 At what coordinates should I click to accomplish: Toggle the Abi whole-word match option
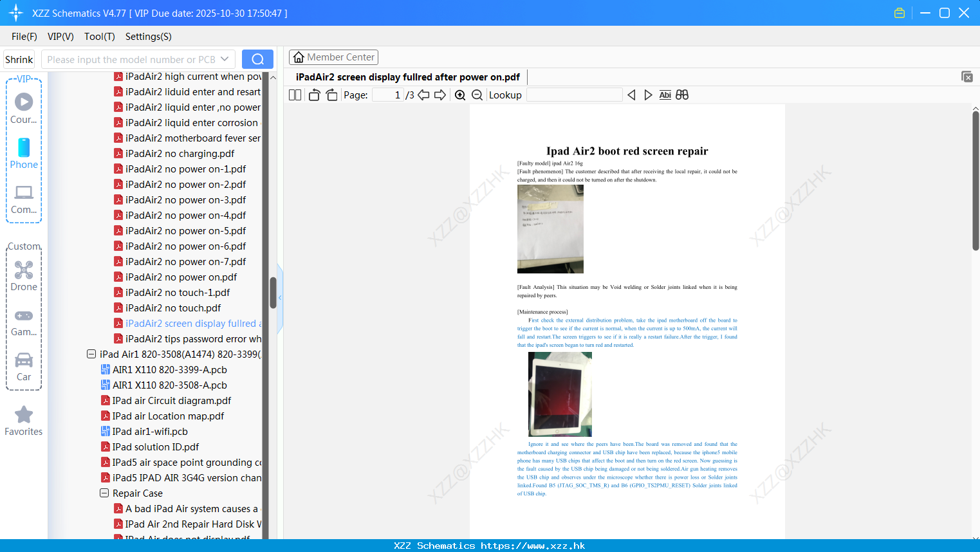(665, 95)
